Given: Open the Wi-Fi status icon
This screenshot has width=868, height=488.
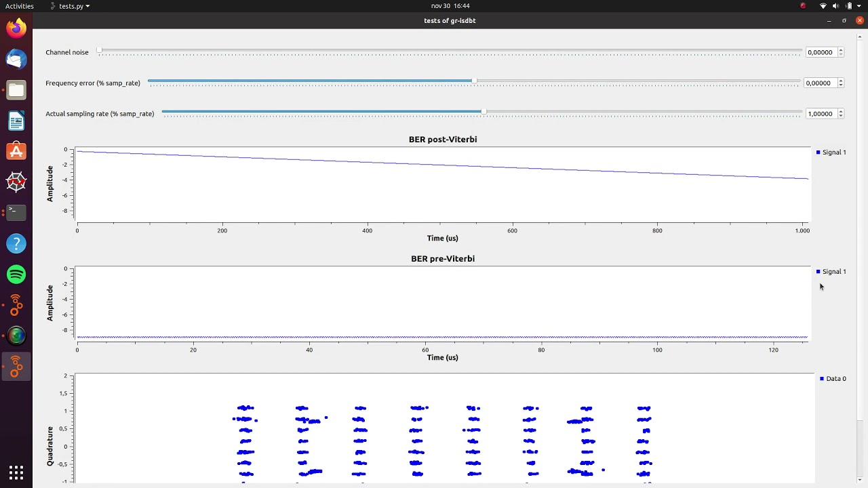Looking at the screenshot, I should coord(823,6).
